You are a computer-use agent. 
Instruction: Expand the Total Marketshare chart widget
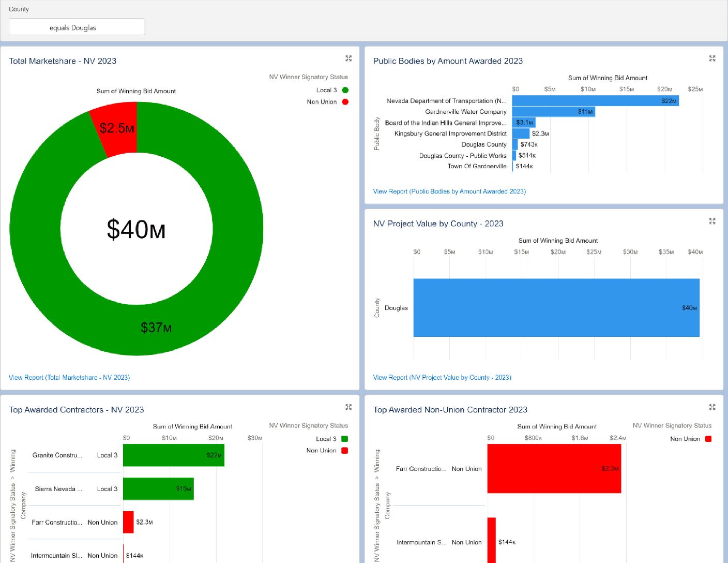click(348, 58)
